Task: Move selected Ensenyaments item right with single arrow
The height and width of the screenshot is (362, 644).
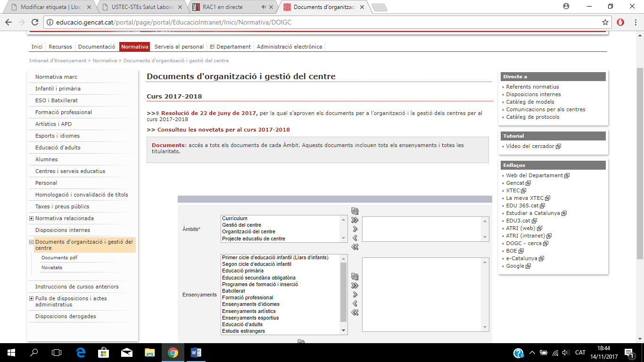Action: pyautogui.click(x=355, y=295)
